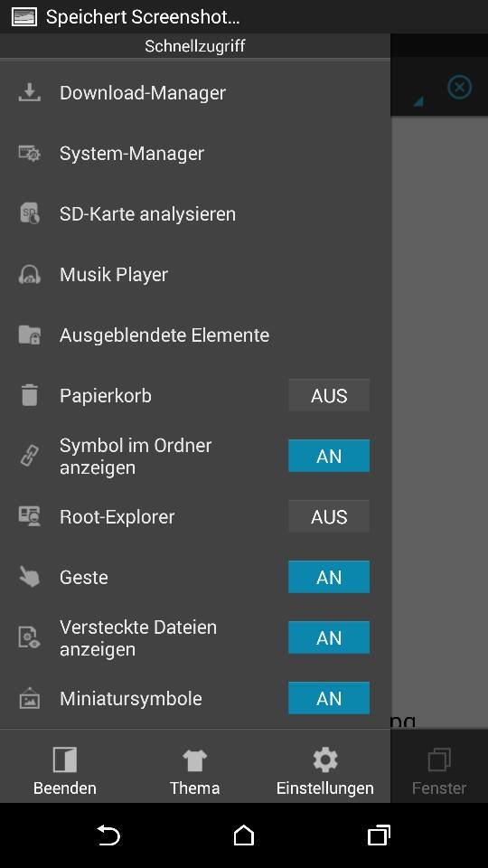This screenshot has height=868, width=488.
Task: Switch off the Geste toggle
Action: 329,577
